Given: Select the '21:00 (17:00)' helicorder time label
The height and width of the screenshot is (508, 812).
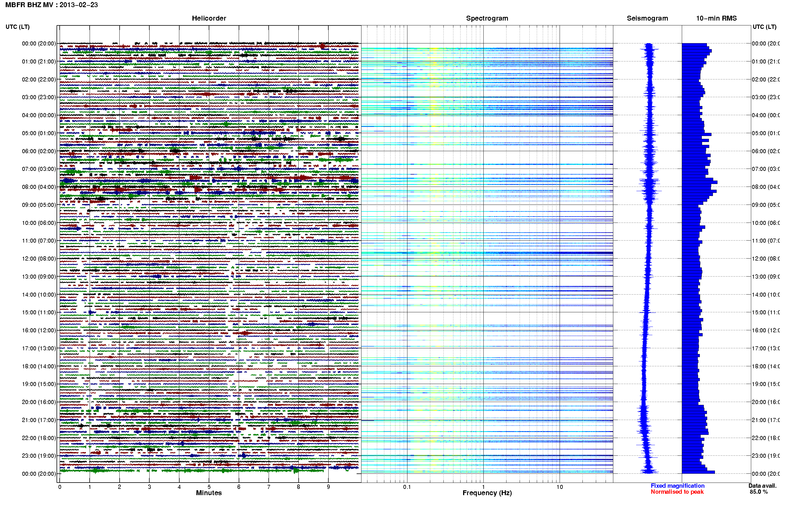Looking at the screenshot, I should tap(39, 420).
